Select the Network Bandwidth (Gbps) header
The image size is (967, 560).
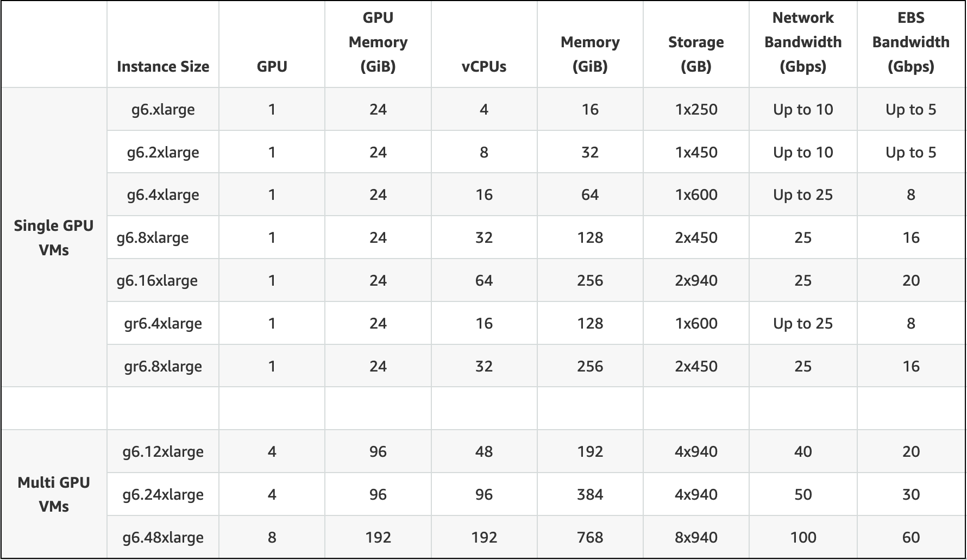point(803,42)
